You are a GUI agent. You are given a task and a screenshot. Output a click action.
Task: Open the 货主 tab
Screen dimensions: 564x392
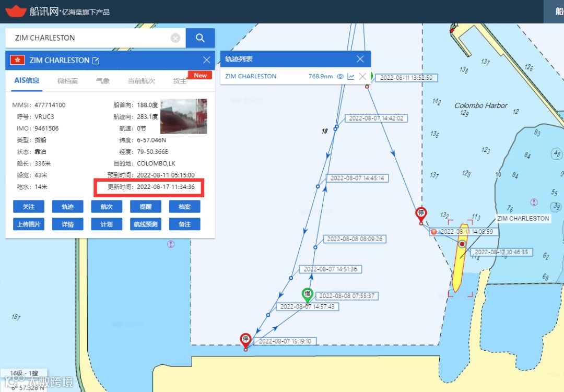[180, 81]
